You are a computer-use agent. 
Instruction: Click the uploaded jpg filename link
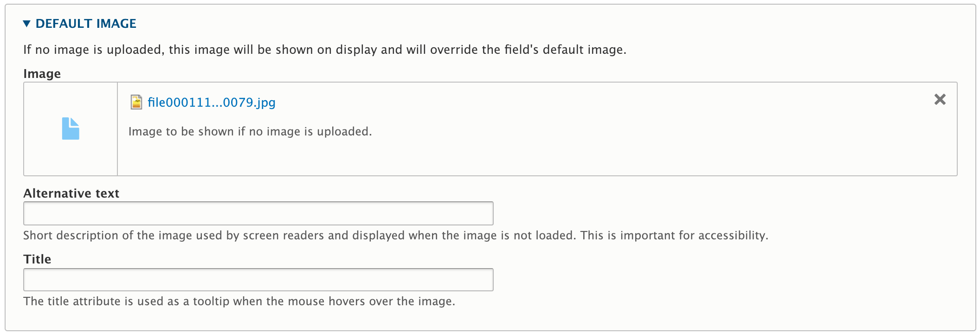211,102
